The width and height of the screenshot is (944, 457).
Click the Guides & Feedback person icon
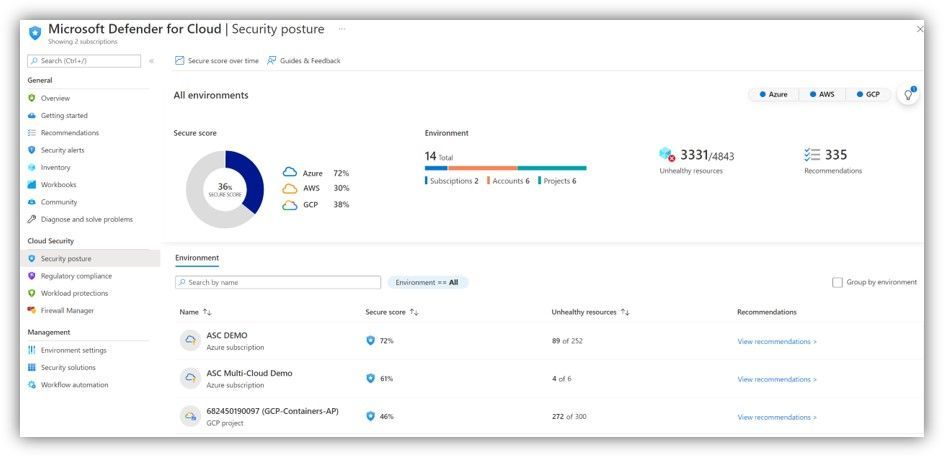pyautogui.click(x=272, y=60)
